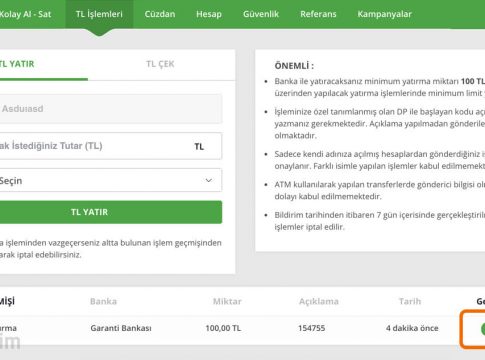Image resolution: width=485 pixels, height=360 pixels.
Task: Click the dropdown chevron arrow
Action: (209, 180)
